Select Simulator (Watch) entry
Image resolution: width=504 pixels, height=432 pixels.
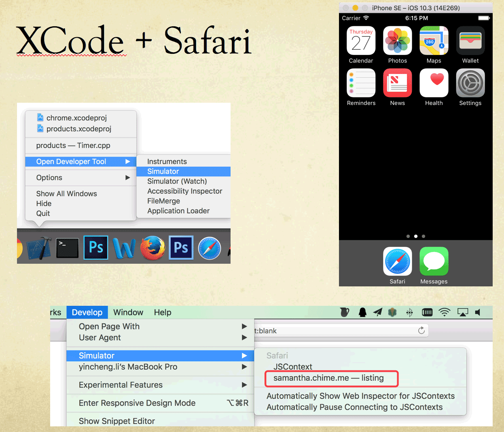[184, 181]
